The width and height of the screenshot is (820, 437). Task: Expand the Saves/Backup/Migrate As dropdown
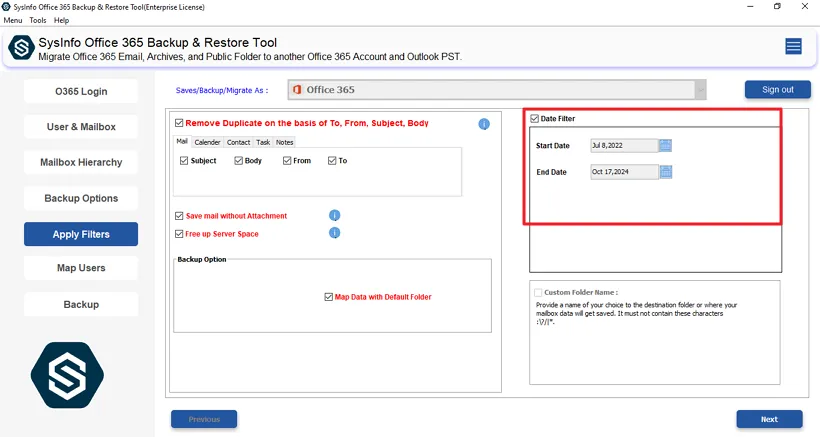(x=701, y=90)
